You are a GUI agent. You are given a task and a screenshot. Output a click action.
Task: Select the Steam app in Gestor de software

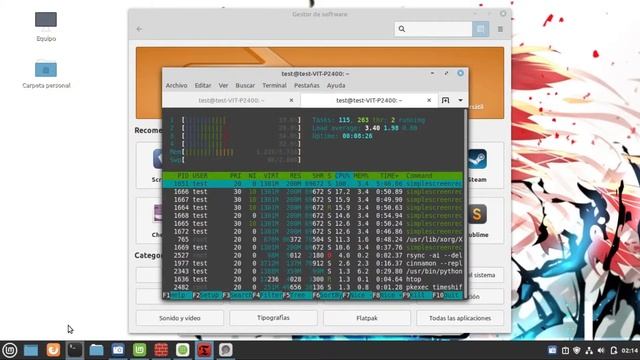[477, 165]
